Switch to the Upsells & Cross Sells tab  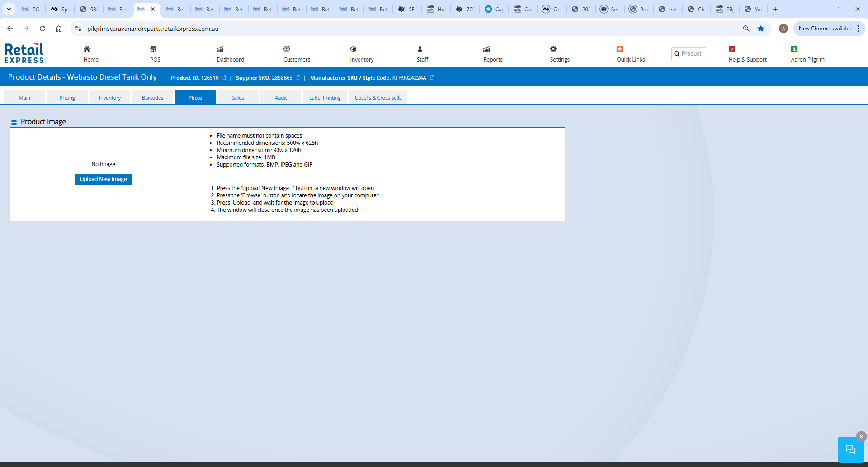coord(378,98)
